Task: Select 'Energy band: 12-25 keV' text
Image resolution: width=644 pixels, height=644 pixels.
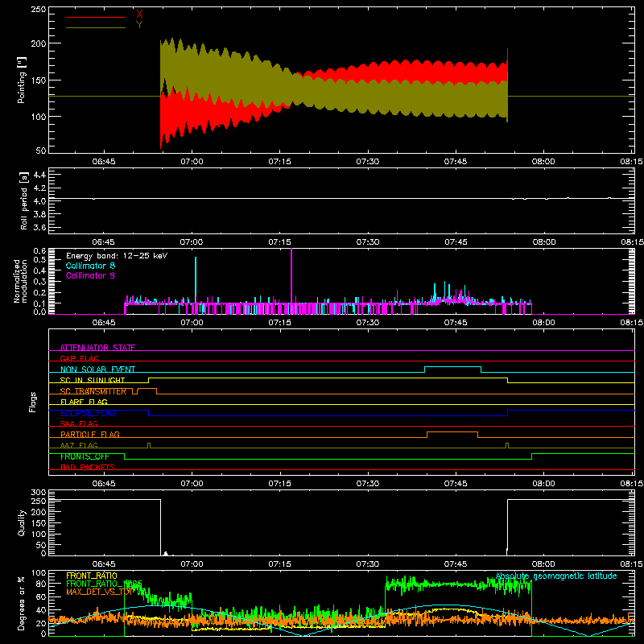Action: [x=117, y=256]
